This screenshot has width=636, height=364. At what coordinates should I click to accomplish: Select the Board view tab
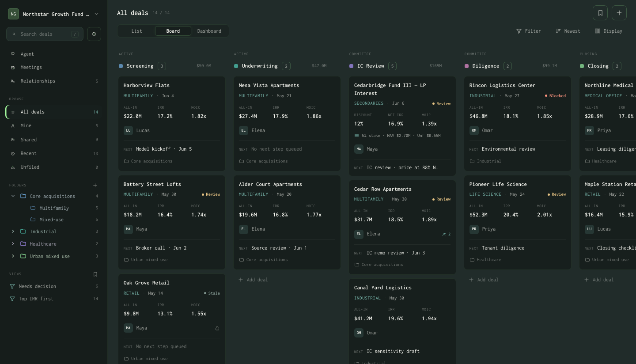173,31
